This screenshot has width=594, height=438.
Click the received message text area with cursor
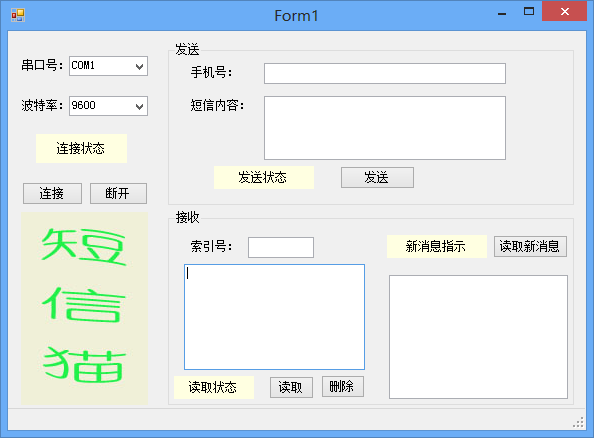274,317
